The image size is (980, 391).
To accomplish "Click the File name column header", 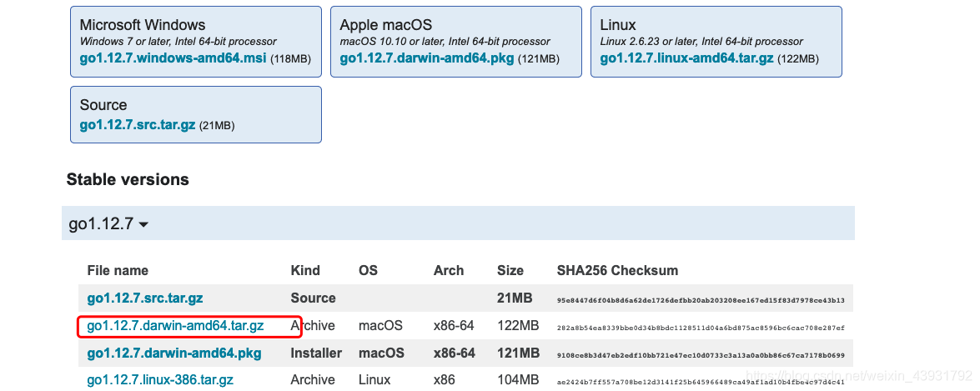I will pyautogui.click(x=118, y=270).
